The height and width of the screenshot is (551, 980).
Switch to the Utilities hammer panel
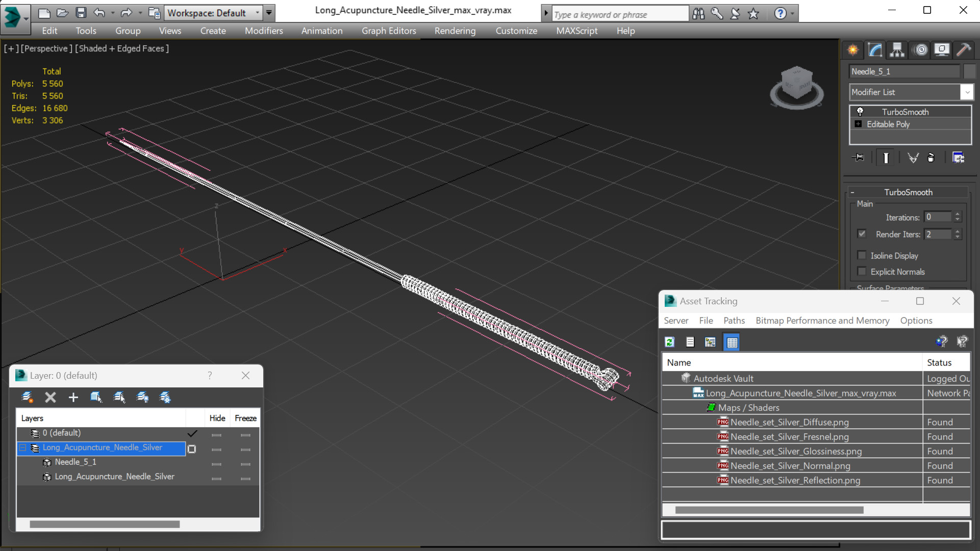coord(963,50)
